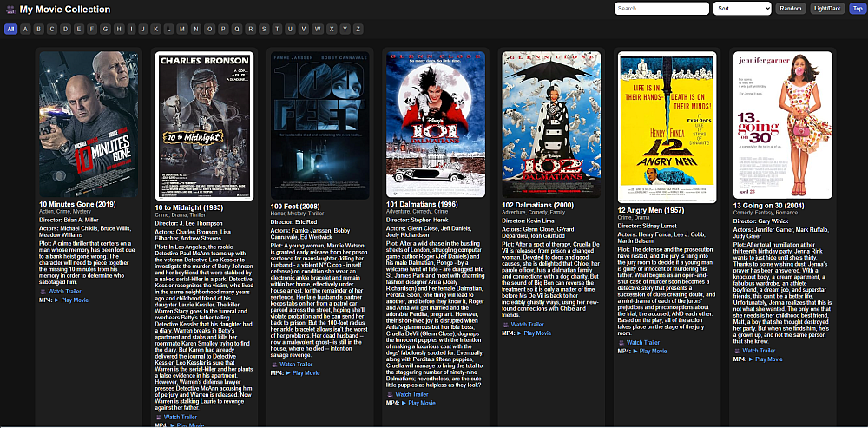Open Watch Trailer link for 101 Dalmatians
The image size is (868, 428).
[411, 394]
